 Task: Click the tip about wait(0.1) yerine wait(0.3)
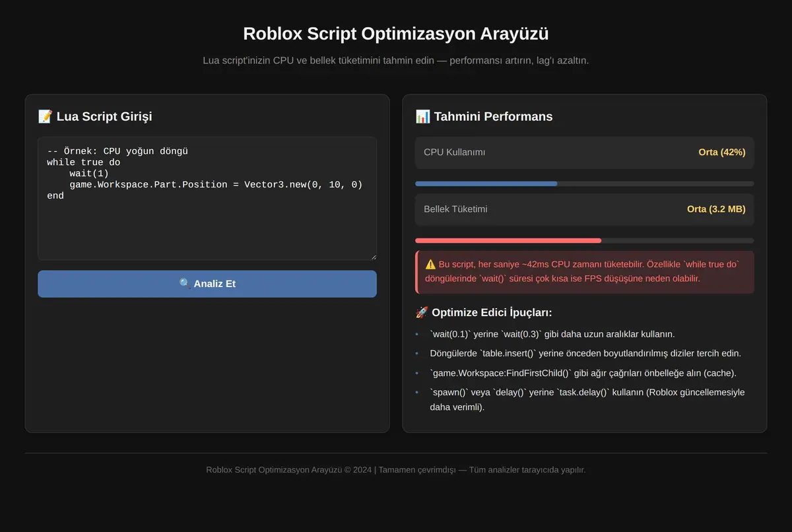[x=552, y=334]
